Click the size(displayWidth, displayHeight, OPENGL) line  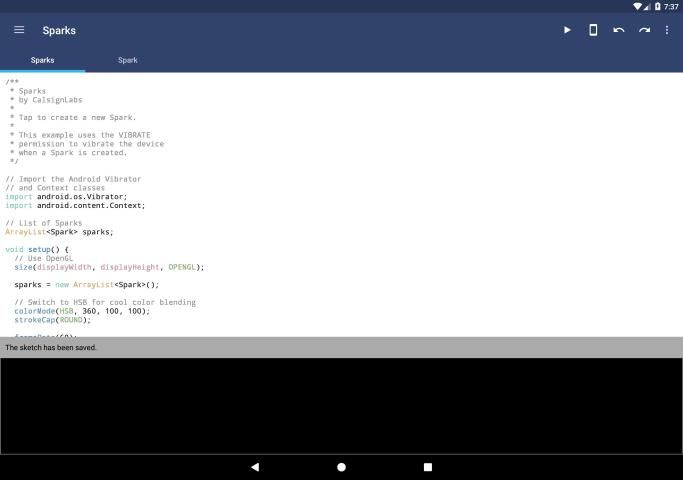(x=109, y=267)
